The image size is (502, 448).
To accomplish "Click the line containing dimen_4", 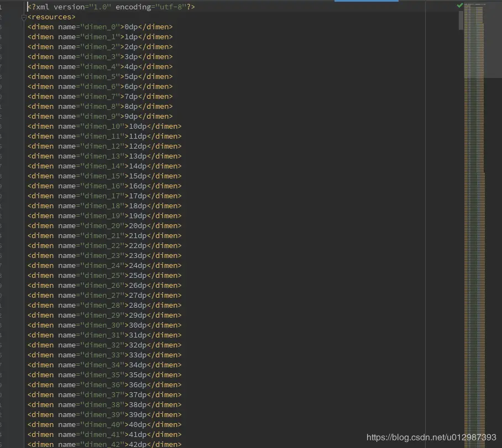I will tap(100, 66).
